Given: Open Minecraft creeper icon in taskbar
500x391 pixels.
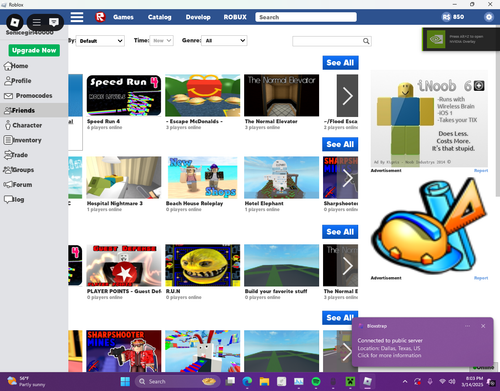Looking at the screenshot, I should click(350, 381).
